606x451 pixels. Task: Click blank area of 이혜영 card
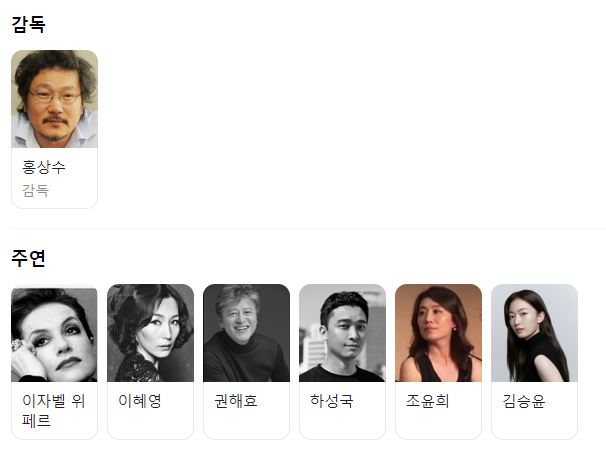click(x=150, y=423)
